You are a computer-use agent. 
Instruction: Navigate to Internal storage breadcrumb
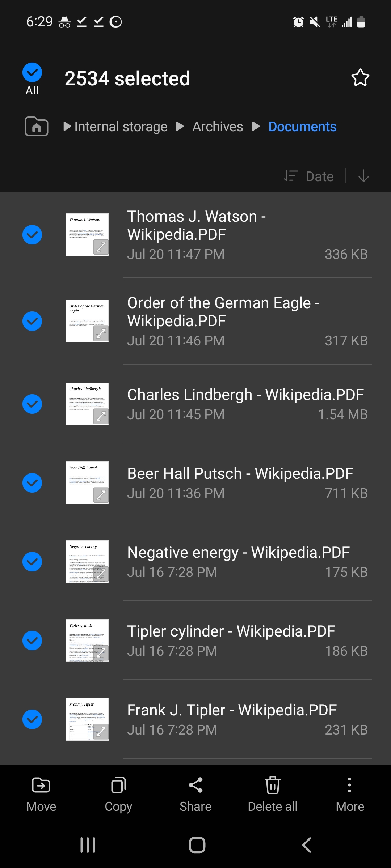(121, 127)
